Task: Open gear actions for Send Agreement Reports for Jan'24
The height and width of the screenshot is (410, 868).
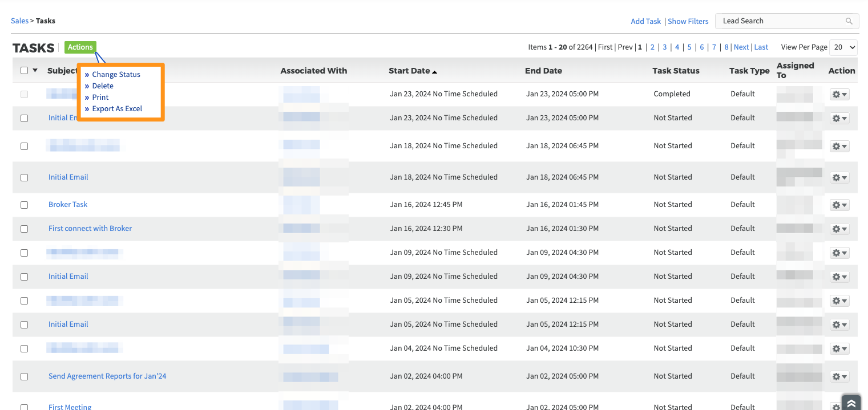Action: coord(837,376)
